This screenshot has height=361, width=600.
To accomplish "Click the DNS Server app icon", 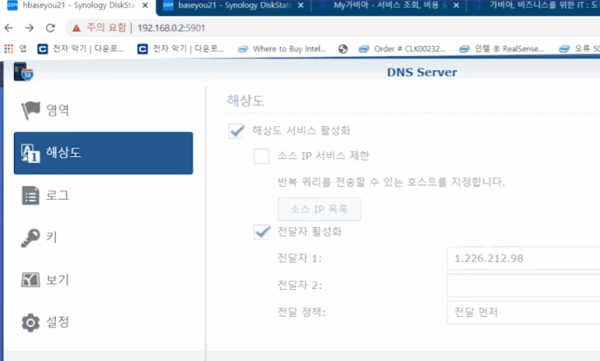I will [x=23, y=72].
